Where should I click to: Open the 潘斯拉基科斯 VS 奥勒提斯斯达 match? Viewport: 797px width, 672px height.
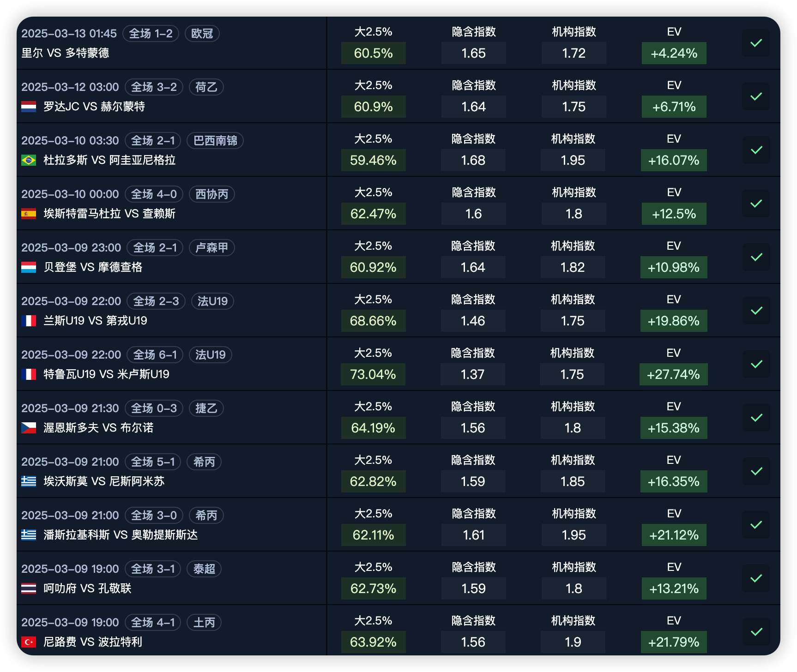[x=121, y=535]
